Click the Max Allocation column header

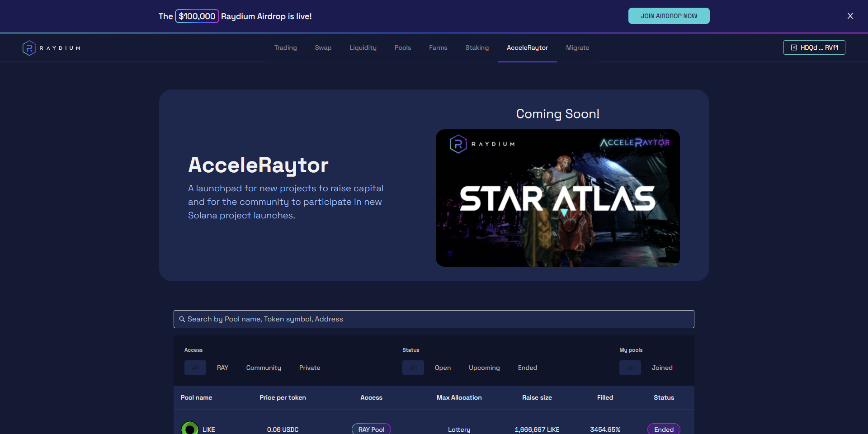459,397
